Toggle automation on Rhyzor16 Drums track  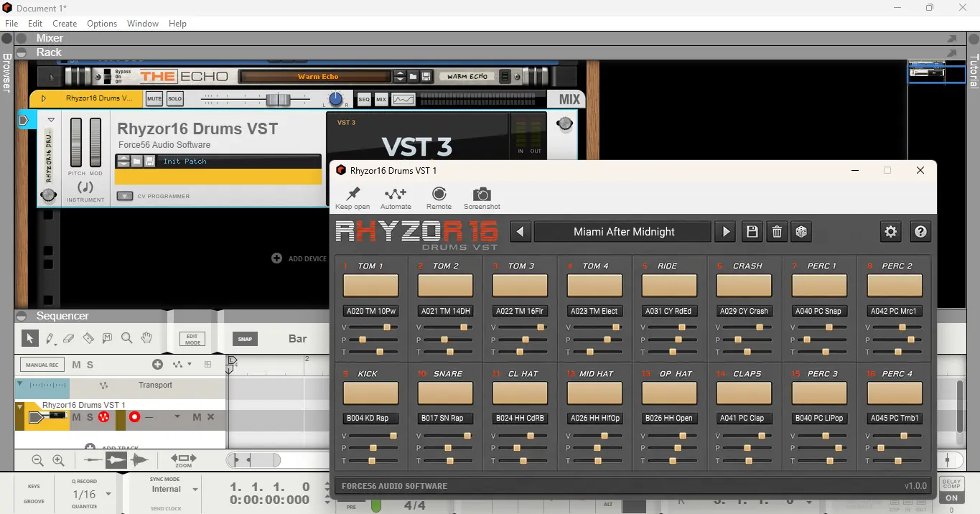[103, 417]
